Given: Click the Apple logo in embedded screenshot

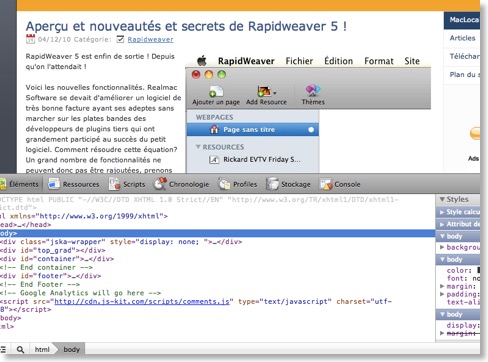Looking at the screenshot, I should (202, 61).
